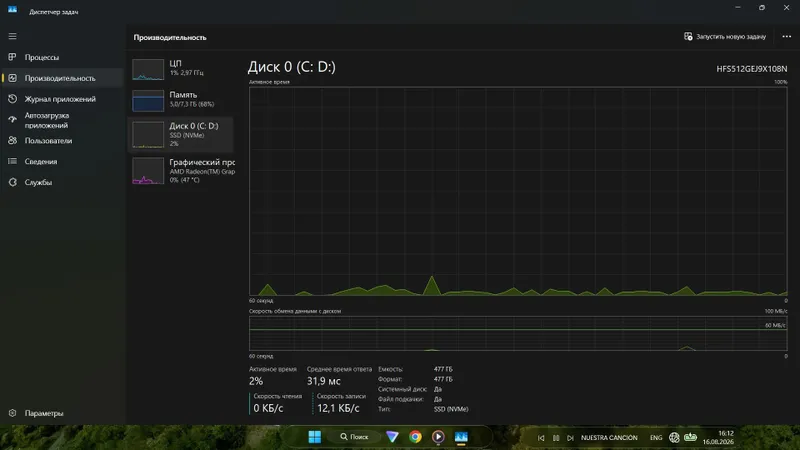
Task: Open Параметры settings
Action: [x=62, y=413]
